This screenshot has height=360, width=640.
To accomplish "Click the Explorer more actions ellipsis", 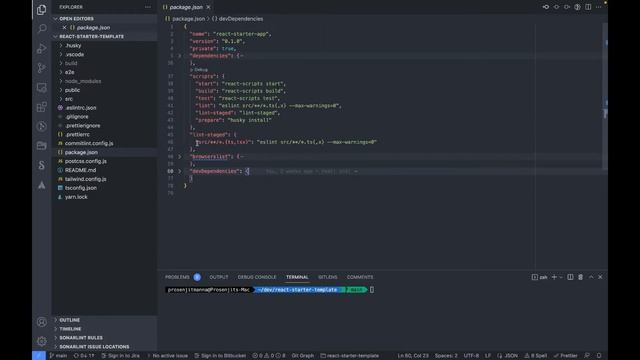I will tap(148, 7).
